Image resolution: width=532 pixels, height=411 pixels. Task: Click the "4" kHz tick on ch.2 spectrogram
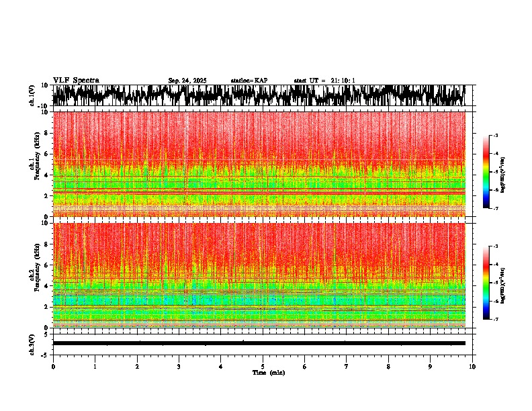(x=46, y=286)
